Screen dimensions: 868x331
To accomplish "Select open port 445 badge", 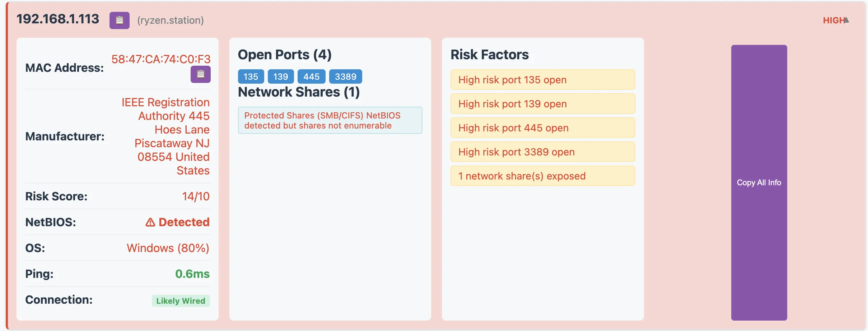I will tap(311, 76).
